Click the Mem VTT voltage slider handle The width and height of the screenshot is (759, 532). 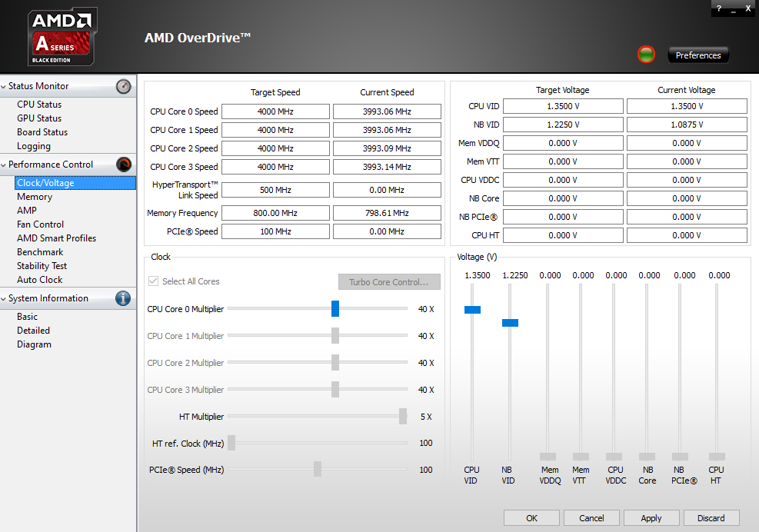pos(581,457)
